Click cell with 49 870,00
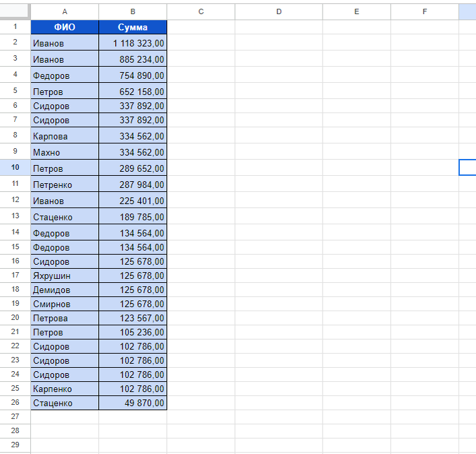The image size is (476, 454). click(x=133, y=403)
